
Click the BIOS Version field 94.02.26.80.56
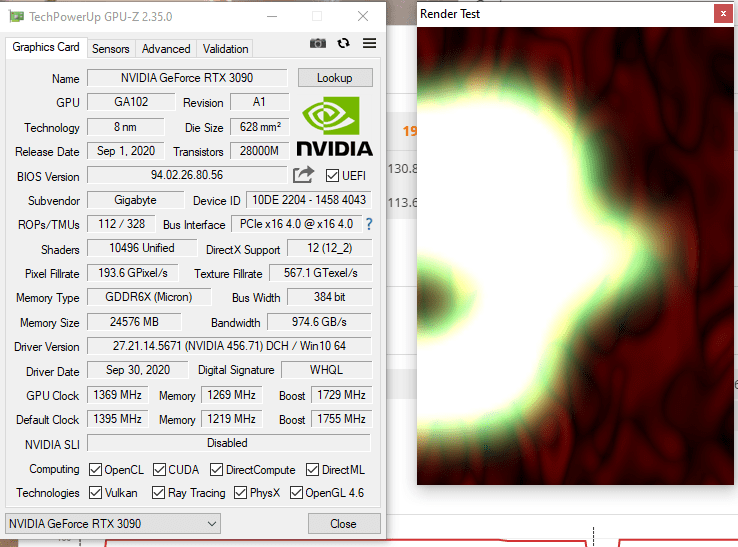click(x=187, y=175)
